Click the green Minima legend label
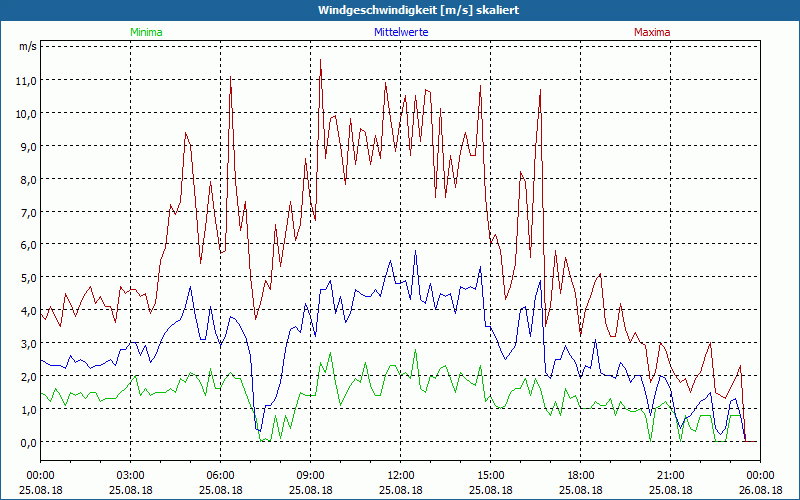800x500 pixels. click(146, 32)
